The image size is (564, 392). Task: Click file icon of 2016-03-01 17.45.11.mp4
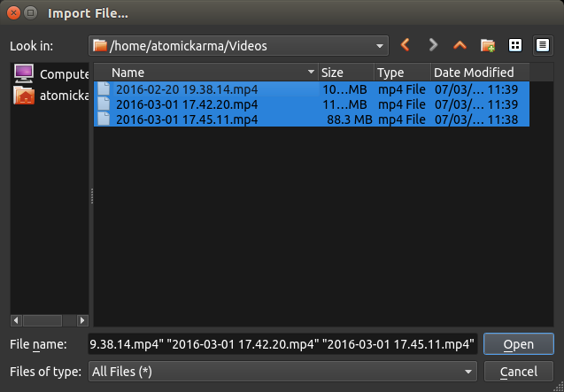pyautogui.click(x=104, y=119)
